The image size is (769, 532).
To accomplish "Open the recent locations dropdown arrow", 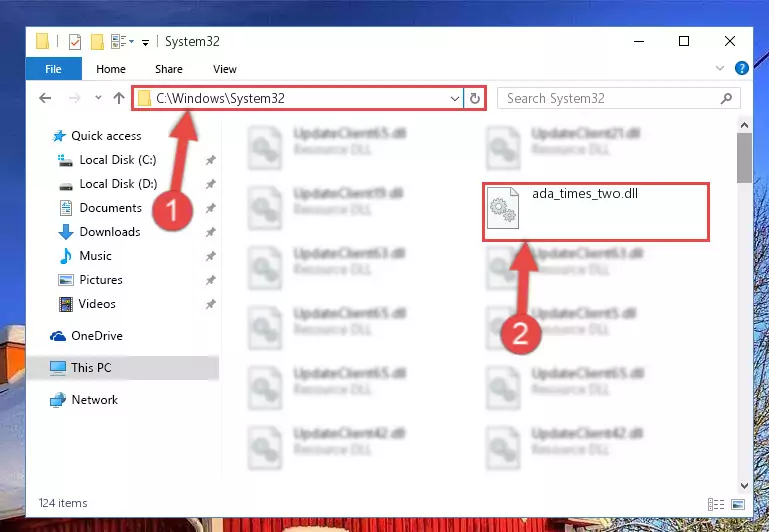I will click(99, 98).
